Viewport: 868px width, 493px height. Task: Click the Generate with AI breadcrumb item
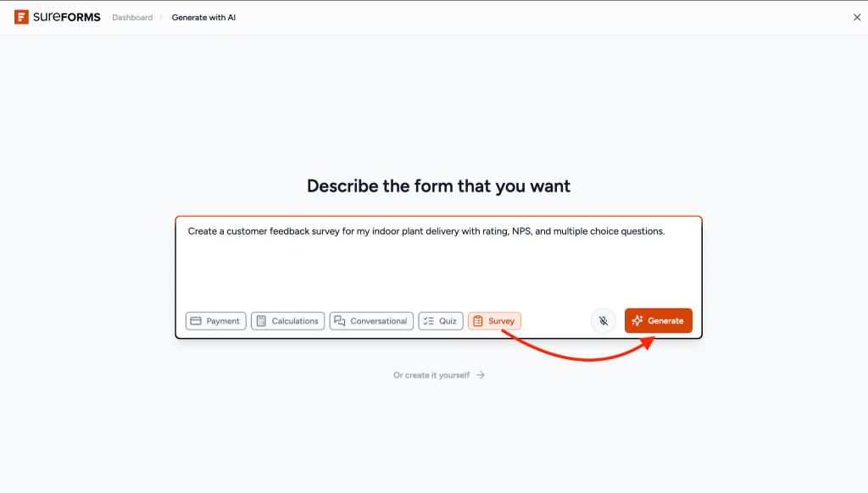click(x=203, y=18)
